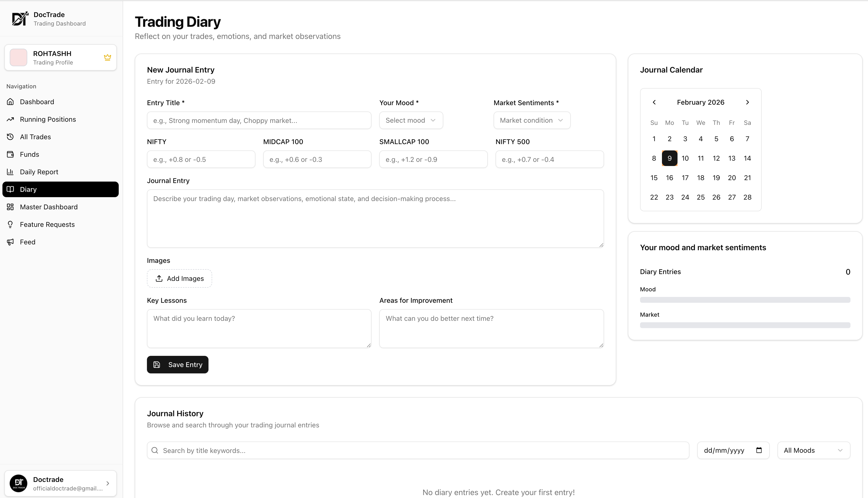The height and width of the screenshot is (498, 868).
Task: Click the Feed megaphone icon
Action: (10, 242)
